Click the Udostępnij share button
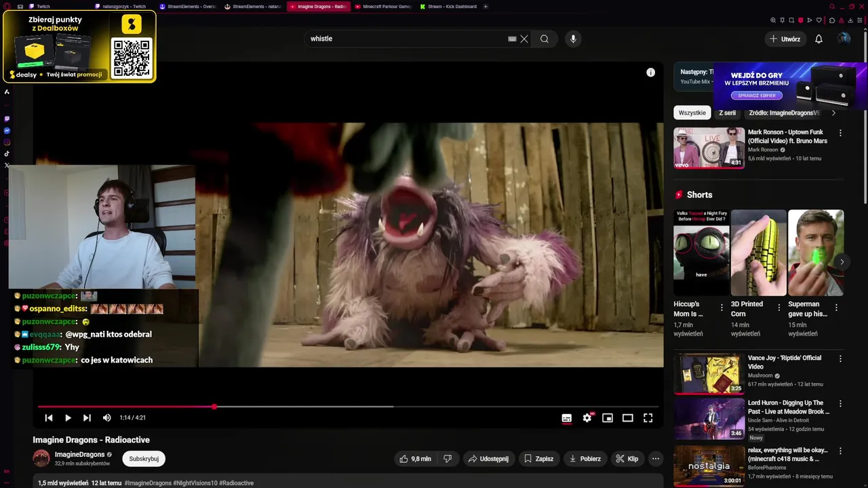 click(488, 459)
